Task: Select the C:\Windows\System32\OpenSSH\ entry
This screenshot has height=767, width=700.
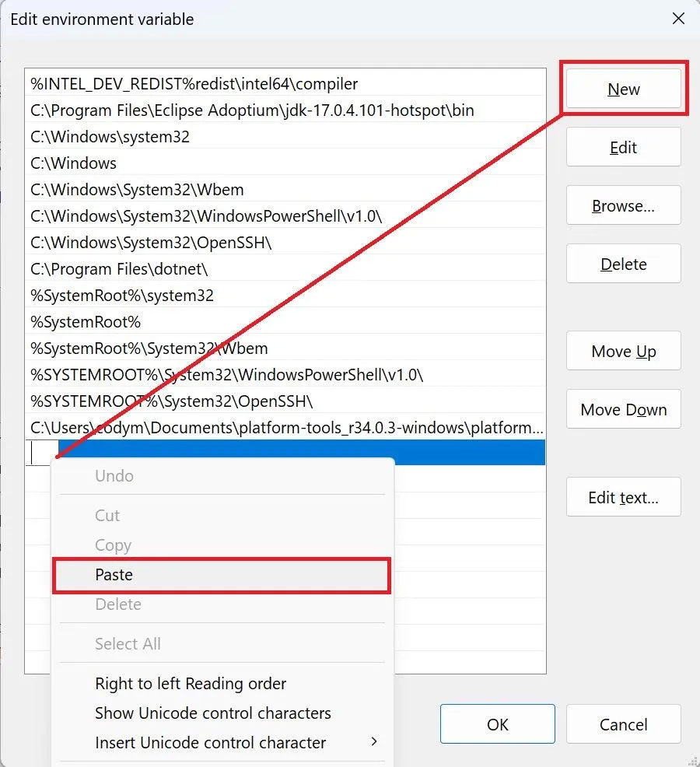Action: click(x=151, y=243)
